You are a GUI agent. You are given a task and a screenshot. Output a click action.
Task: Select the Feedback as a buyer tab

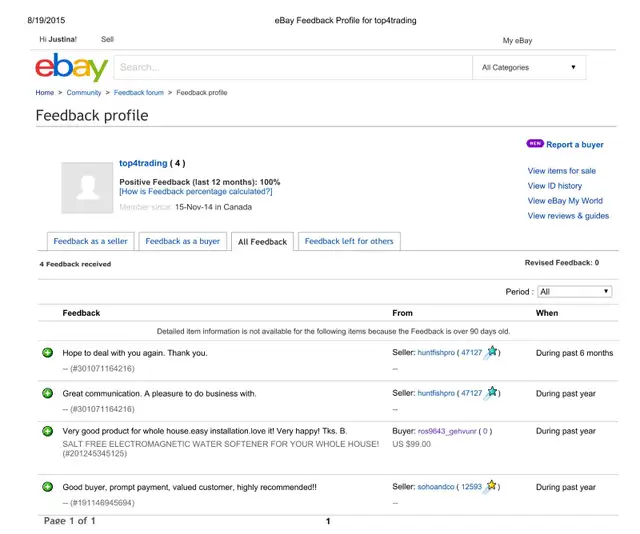tap(182, 241)
